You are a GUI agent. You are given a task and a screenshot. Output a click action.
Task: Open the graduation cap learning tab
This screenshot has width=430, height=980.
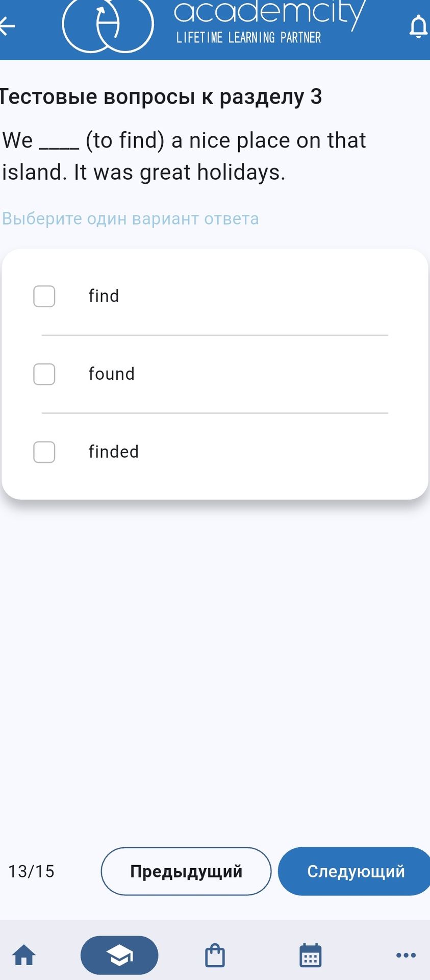[119, 955]
